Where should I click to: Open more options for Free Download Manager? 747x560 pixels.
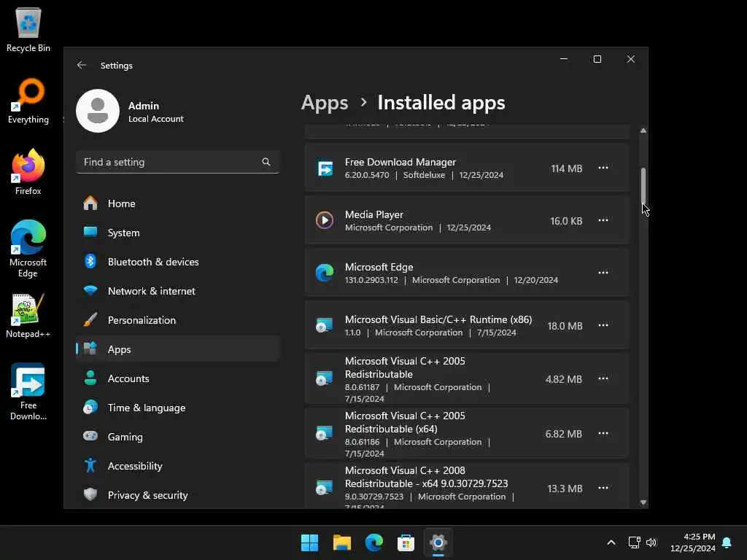click(x=603, y=168)
